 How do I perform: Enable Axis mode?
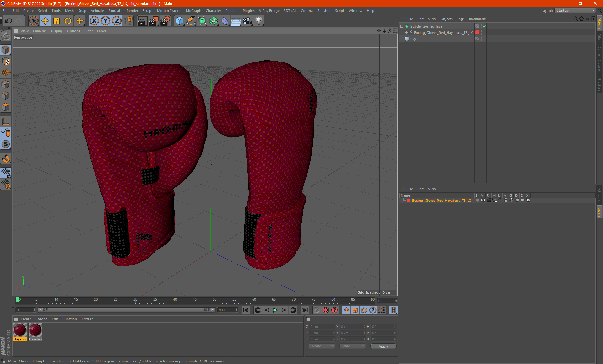(x=6, y=121)
